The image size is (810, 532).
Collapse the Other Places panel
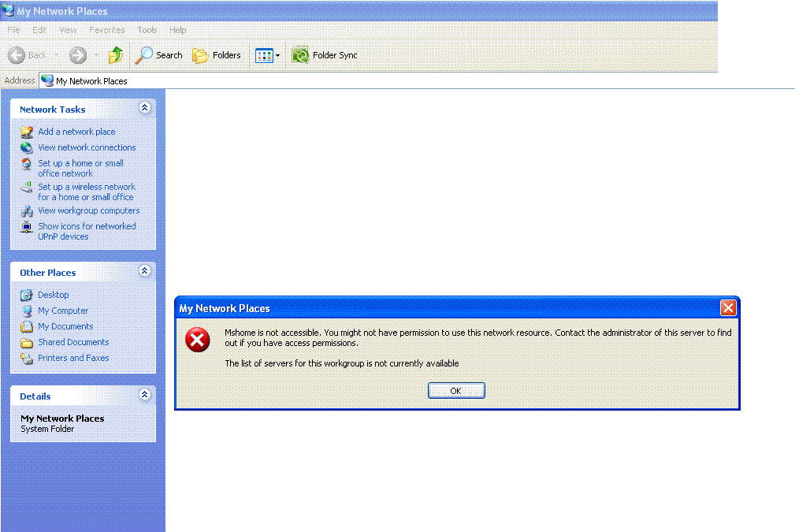[145, 270]
